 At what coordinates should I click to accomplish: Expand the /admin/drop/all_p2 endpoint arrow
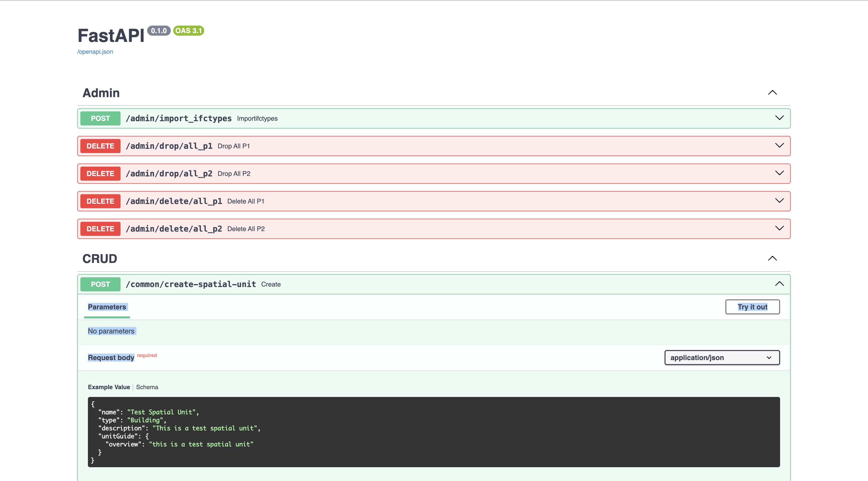[779, 173]
